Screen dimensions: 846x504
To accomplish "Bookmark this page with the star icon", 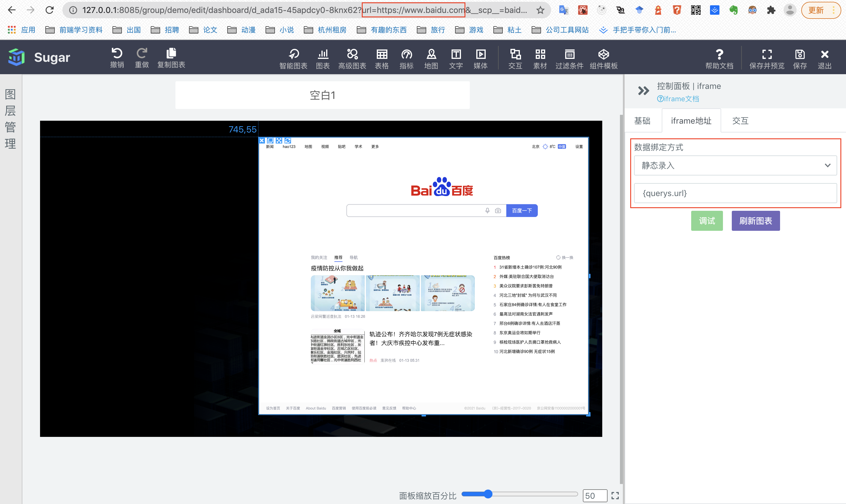I will coord(540,10).
